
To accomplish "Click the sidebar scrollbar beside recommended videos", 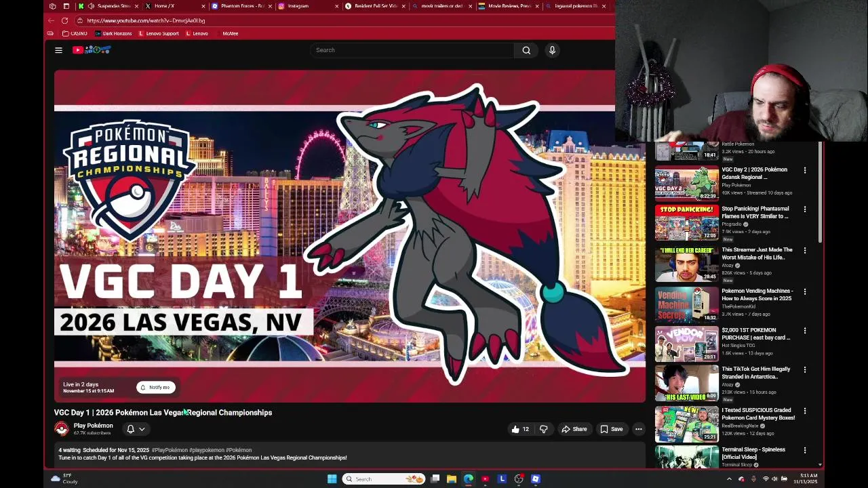I will click(x=820, y=192).
